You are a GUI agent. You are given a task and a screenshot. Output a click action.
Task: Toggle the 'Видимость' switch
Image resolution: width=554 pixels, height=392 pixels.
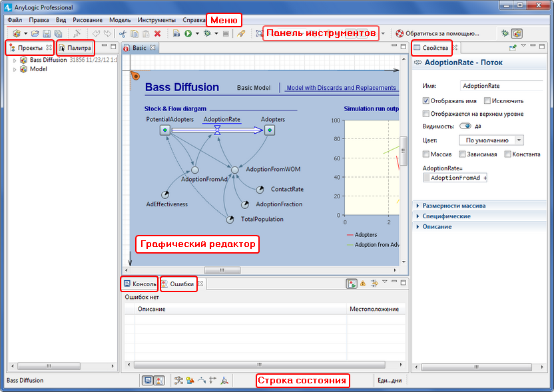(465, 126)
